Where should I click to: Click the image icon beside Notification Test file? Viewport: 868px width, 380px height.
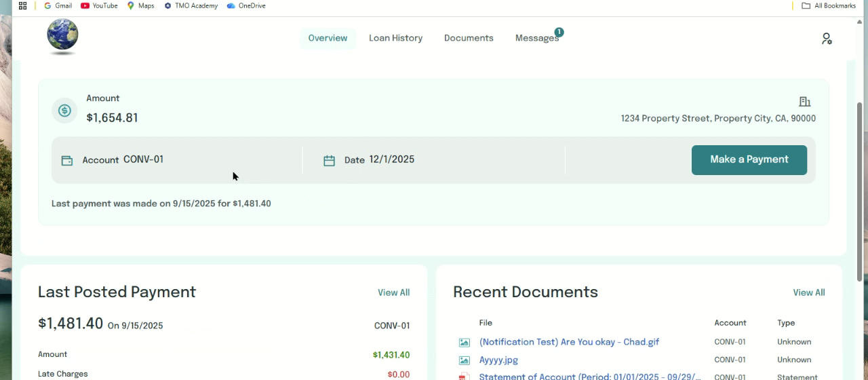tap(464, 343)
